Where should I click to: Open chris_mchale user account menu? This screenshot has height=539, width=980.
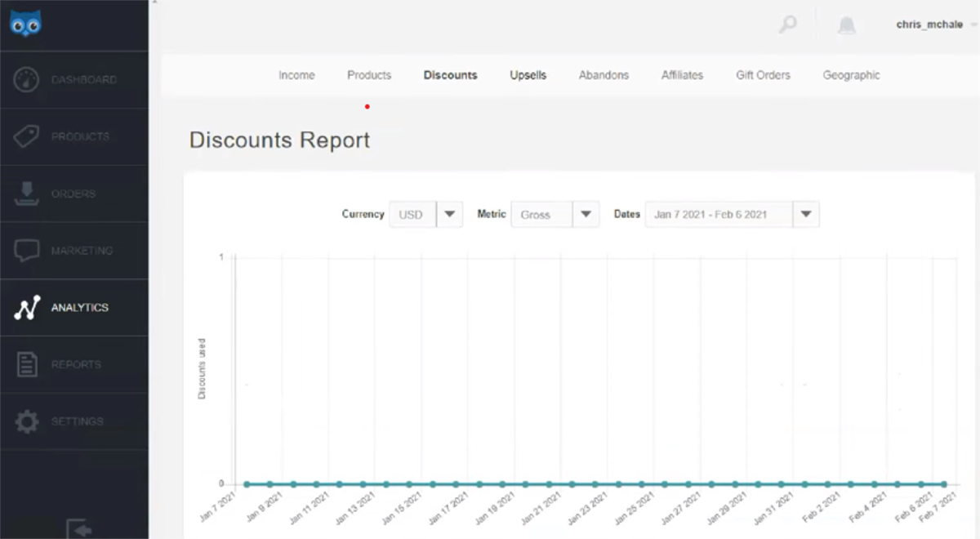[936, 25]
